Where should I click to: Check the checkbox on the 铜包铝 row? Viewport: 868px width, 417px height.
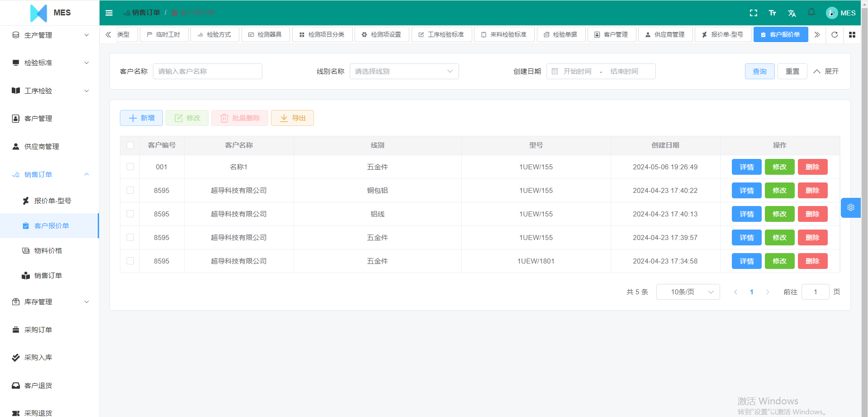point(130,190)
